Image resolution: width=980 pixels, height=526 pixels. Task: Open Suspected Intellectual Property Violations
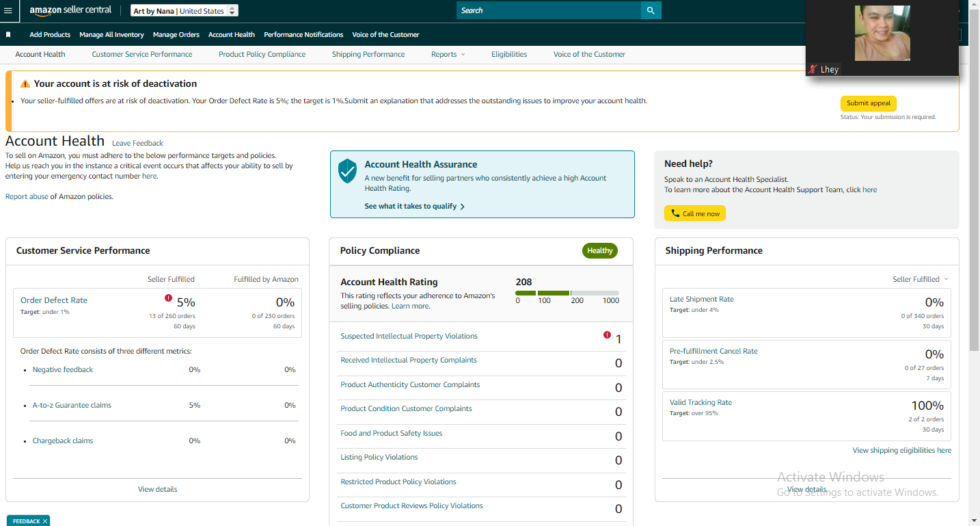click(409, 336)
